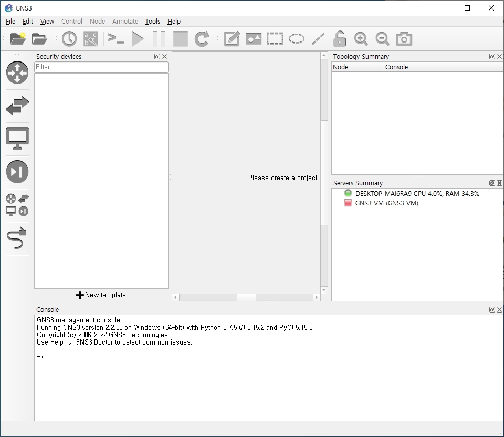Click canvas vertical scrollbar up arrow
Screen dimensions: 504x437
pos(324,56)
